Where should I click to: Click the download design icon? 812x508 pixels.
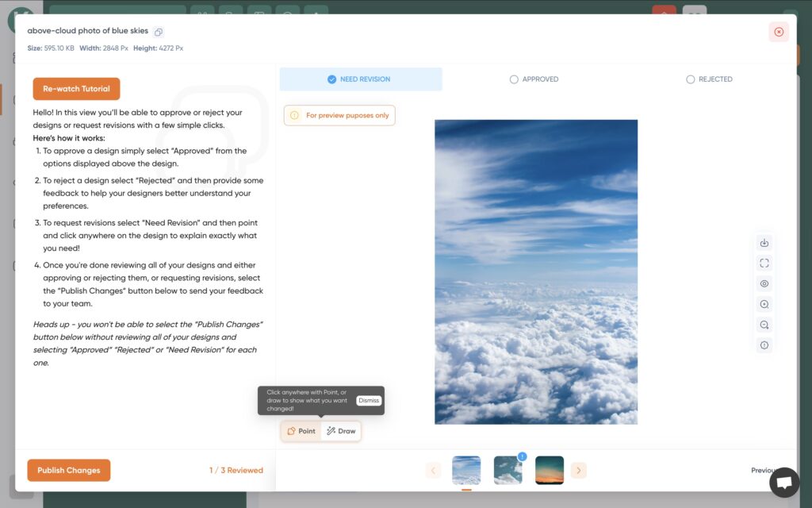tap(764, 243)
